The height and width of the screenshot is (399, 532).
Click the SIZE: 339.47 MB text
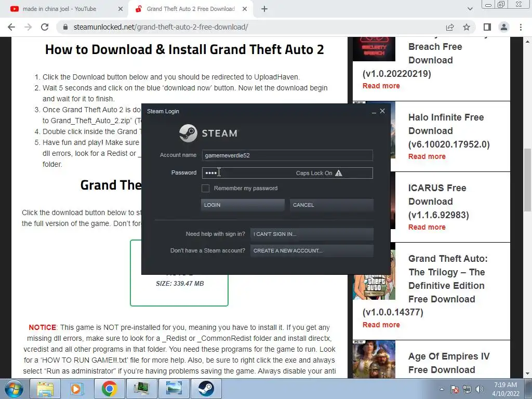click(x=180, y=284)
